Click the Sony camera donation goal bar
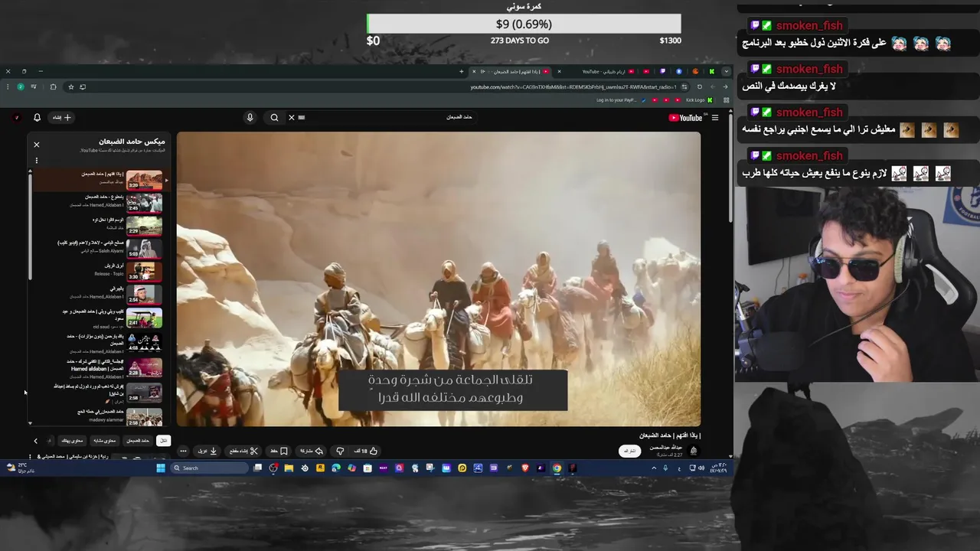This screenshot has height=551, width=980. [524, 24]
